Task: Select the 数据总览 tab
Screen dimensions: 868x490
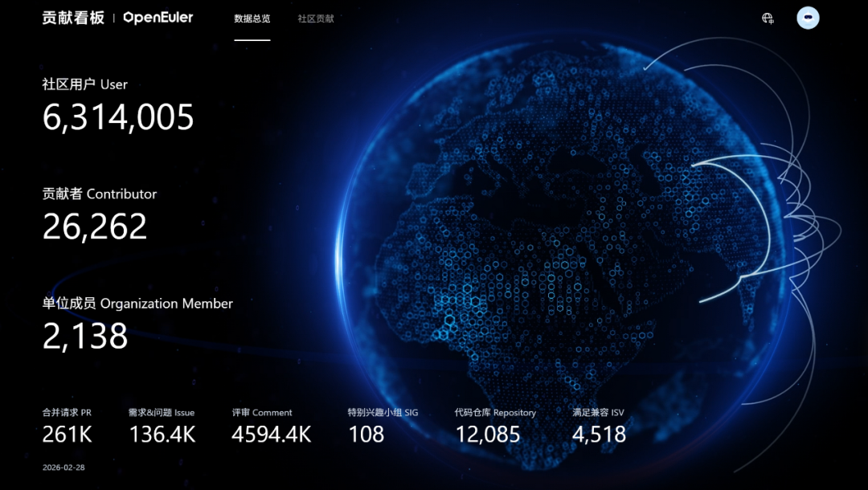Action: click(252, 18)
